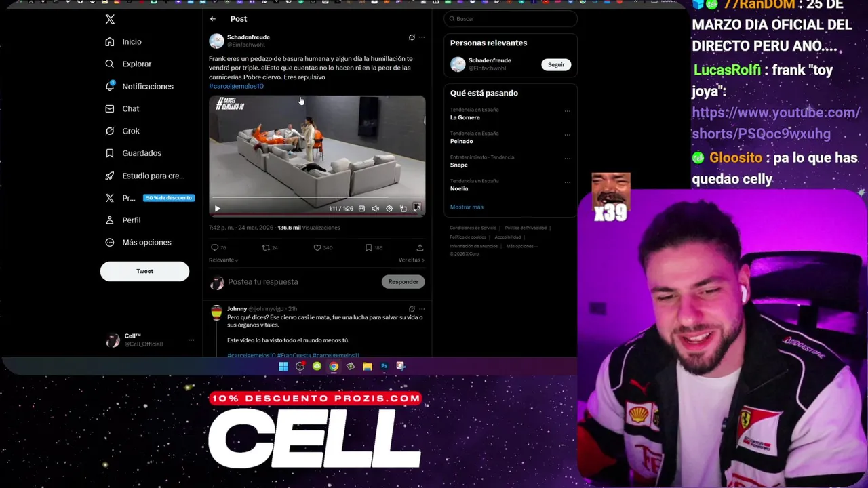868x488 pixels.
Task: Click Mostrar más under trends
Action: tap(467, 207)
